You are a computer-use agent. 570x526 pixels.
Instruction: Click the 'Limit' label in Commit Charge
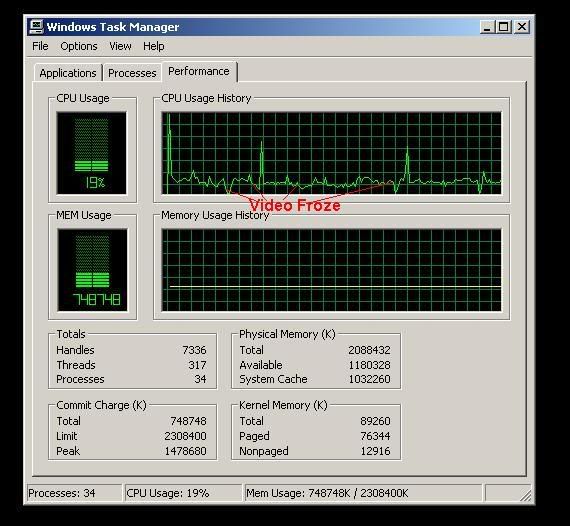click(67, 436)
